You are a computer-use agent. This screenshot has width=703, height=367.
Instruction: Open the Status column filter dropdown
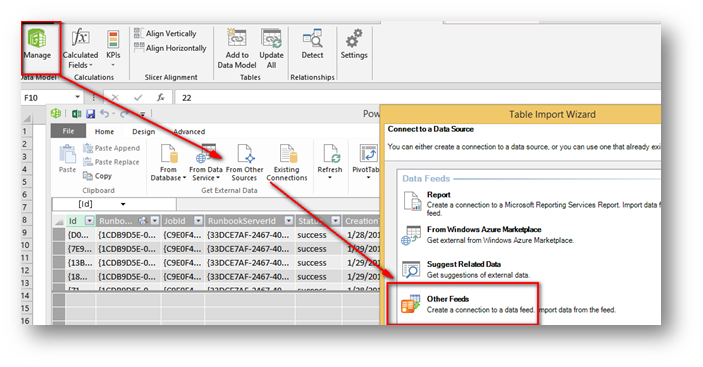pos(335,220)
